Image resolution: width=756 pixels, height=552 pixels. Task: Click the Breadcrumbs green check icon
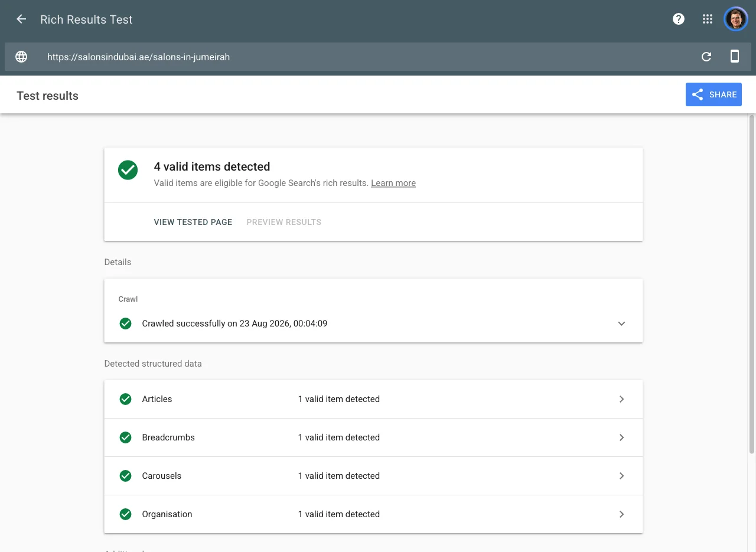tap(125, 437)
